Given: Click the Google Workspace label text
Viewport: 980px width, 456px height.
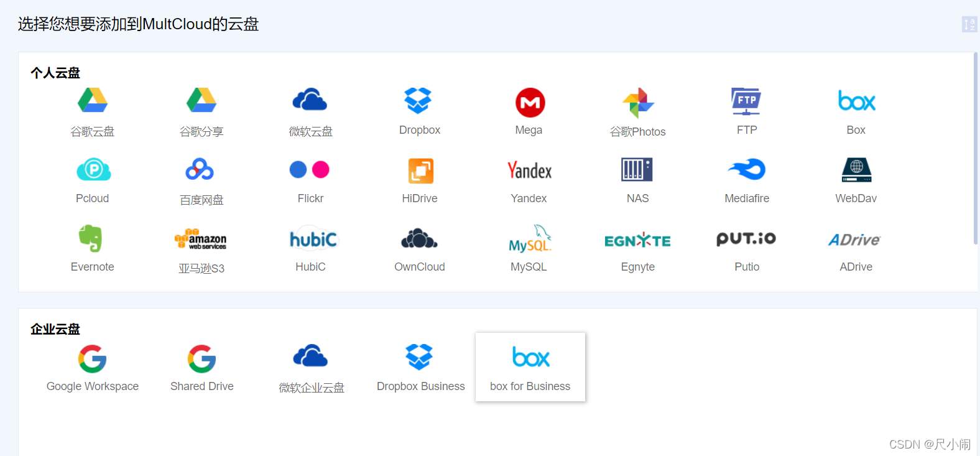Looking at the screenshot, I should click(x=93, y=386).
